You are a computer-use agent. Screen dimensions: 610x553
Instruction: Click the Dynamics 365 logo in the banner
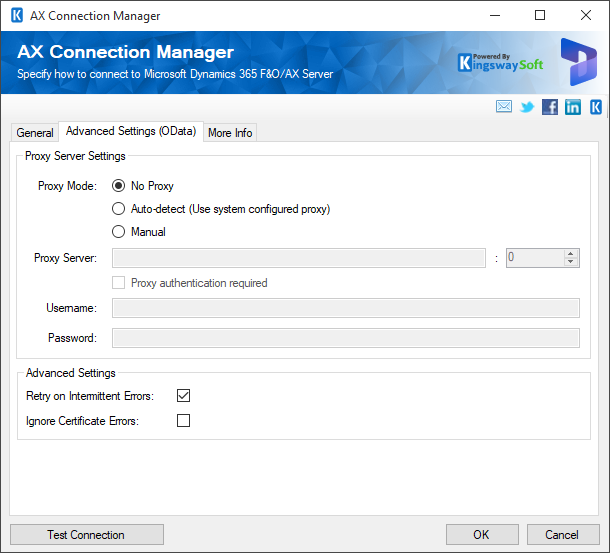(x=578, y=62)
